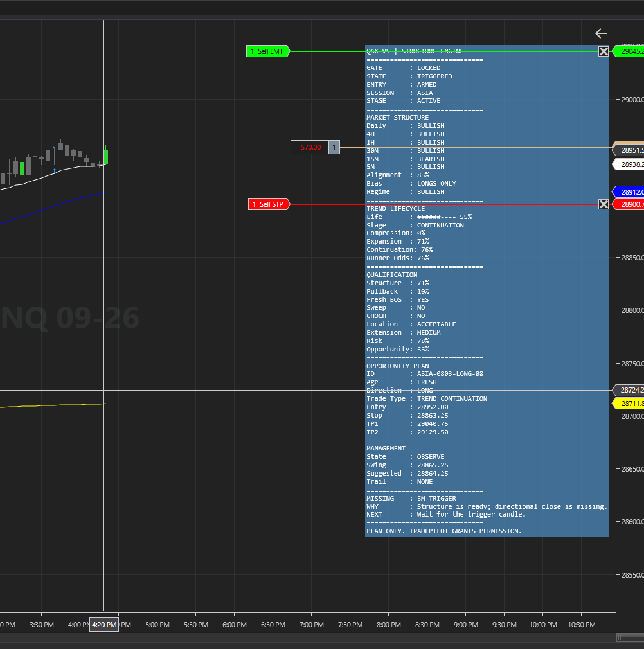
Task: Click the position quantity box showing 1
Action: coord(334,147)
